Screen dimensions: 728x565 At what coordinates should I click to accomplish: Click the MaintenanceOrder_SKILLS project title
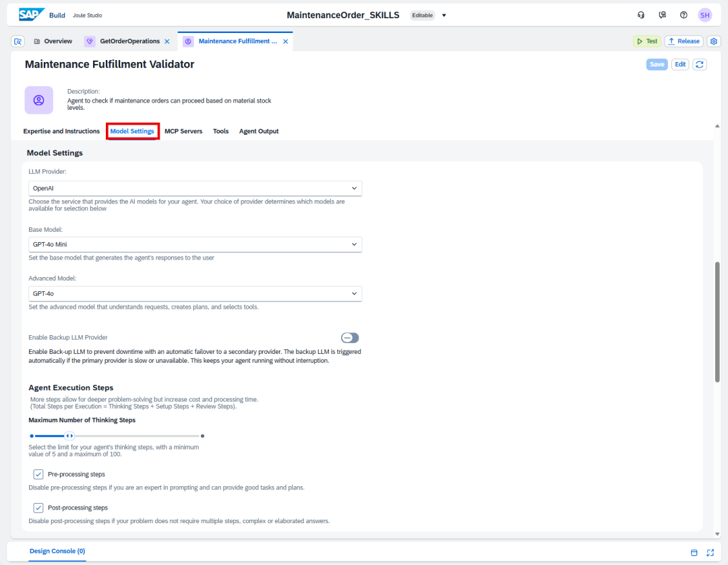click(343, 16)
